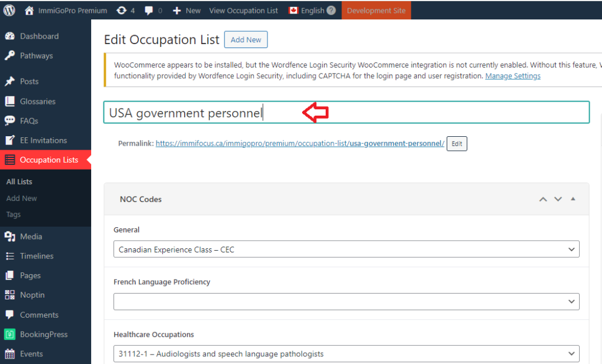Image resolution: width=602 pixels, height=364 pixels.
Task: Open Tags submenu item
Action: (14, 215)
